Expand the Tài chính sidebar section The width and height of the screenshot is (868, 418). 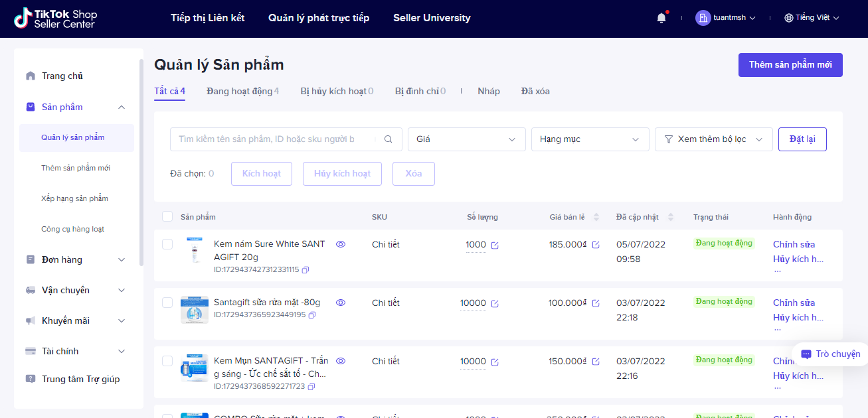tap(122, 351)
